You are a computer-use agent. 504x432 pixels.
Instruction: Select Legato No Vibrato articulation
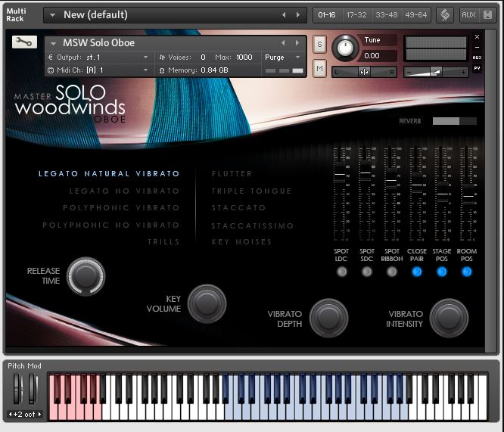tap(124, 191)
